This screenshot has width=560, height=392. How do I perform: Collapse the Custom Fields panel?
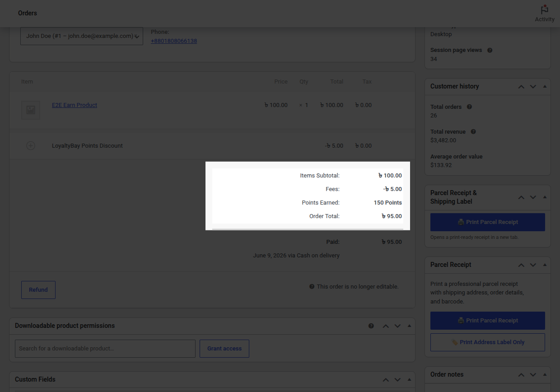pos(409,379)
